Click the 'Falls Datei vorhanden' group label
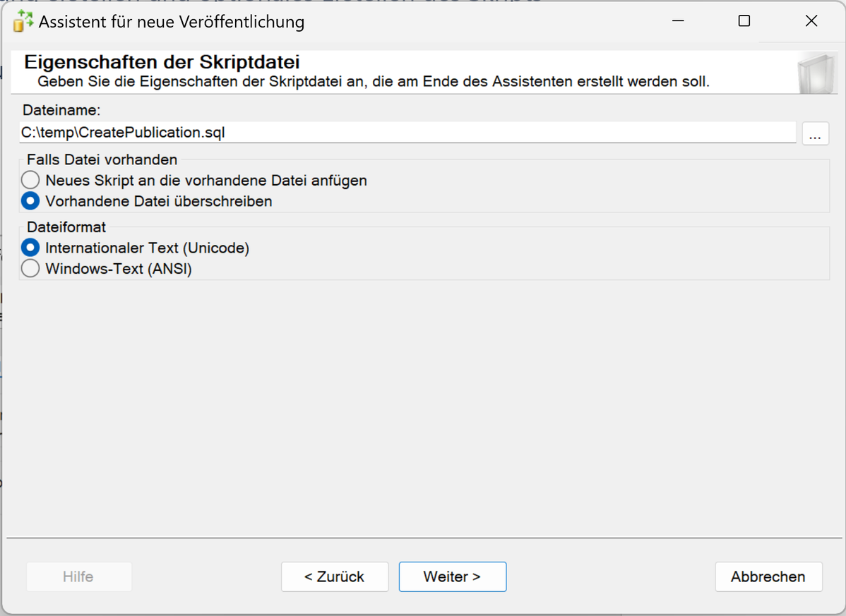Viewport: 846px width, 616px height. pos(102,159)
